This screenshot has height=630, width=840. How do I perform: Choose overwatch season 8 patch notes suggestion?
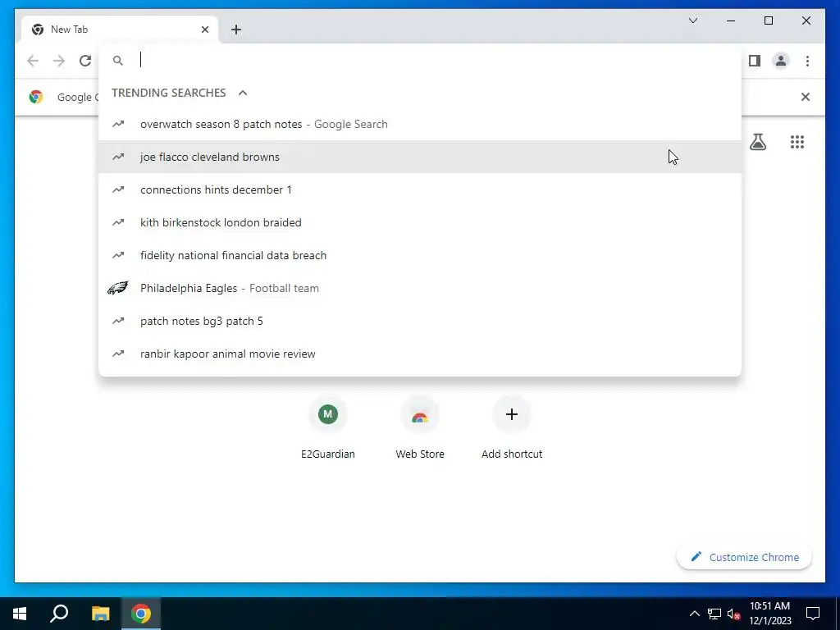tap(420, 125)
